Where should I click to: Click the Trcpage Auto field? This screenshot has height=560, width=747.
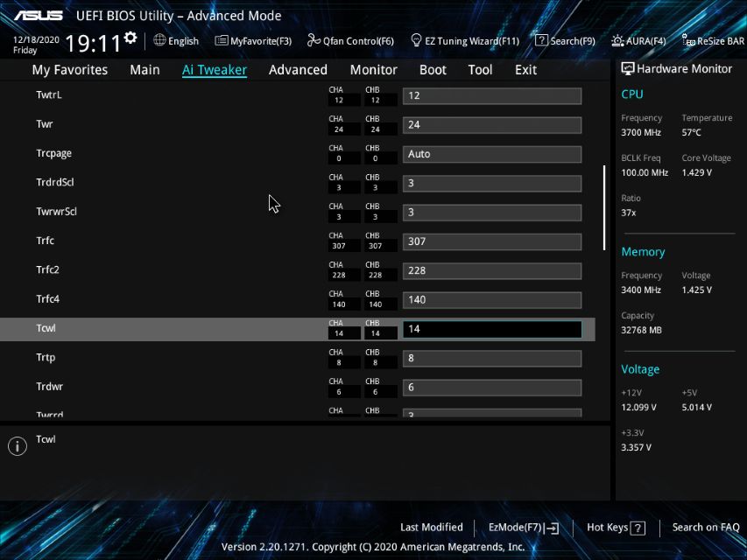point(492,154)
